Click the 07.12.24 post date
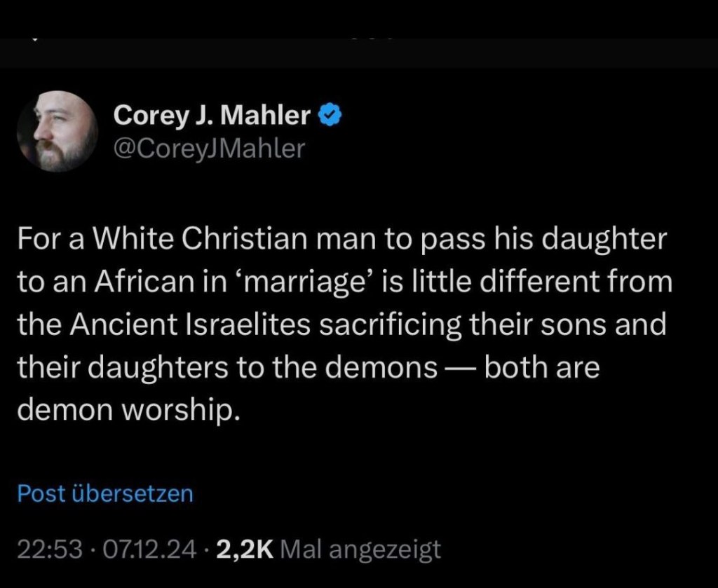 pos(149,549)
